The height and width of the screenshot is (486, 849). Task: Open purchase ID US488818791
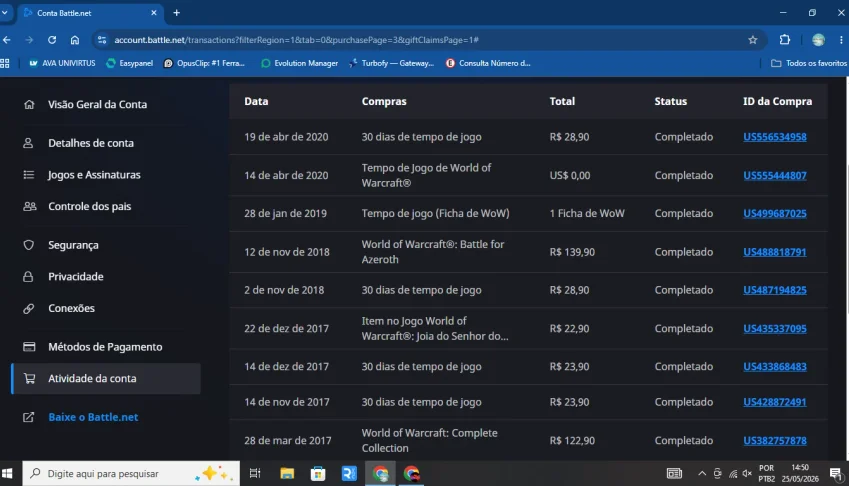tap(775, 252)
